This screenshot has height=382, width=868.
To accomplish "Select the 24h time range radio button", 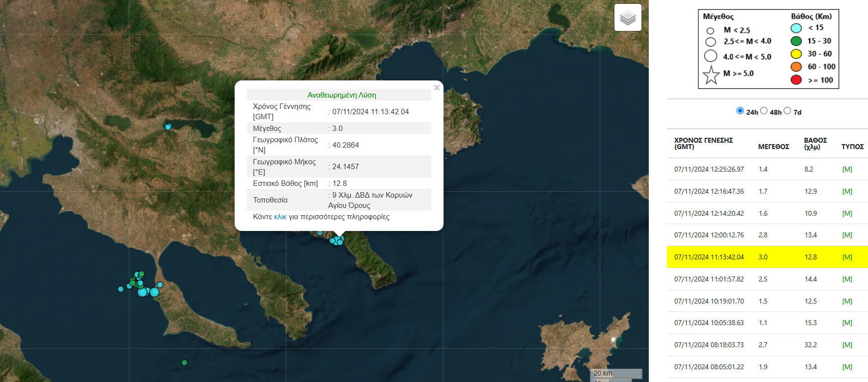I will [x=740, y=111].
